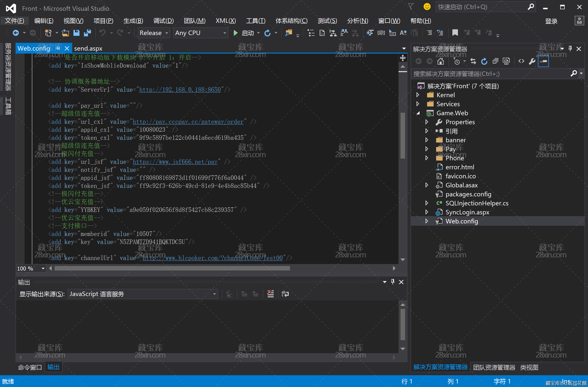
Task: Switch to the send.aspx tab
Action: coord(88,48)
